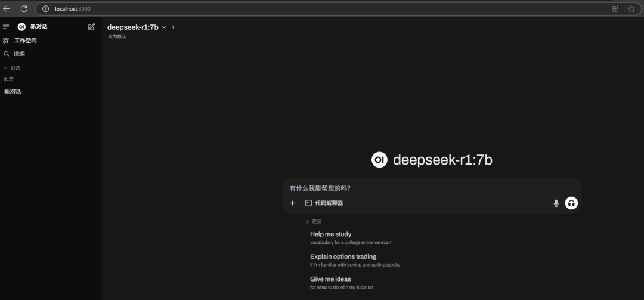Click the pencil new-chat icon in sidebar
Viewport: 644px width, 300px height.
click(91, 27)
